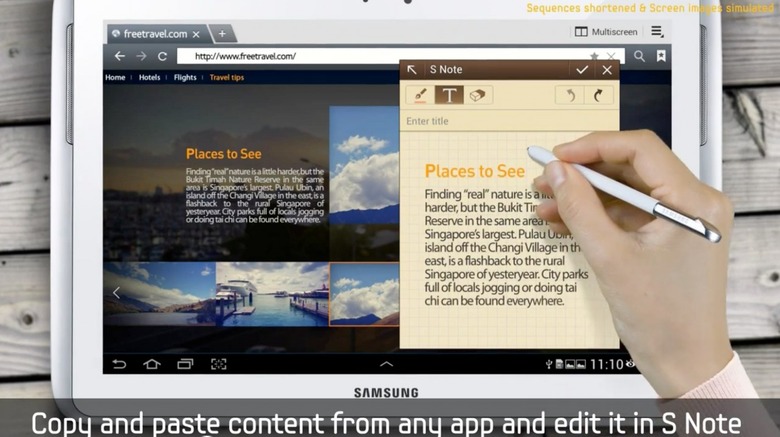Tap the Android home button
This screenshot has height=437, width=780.
(x=152, y=364)
